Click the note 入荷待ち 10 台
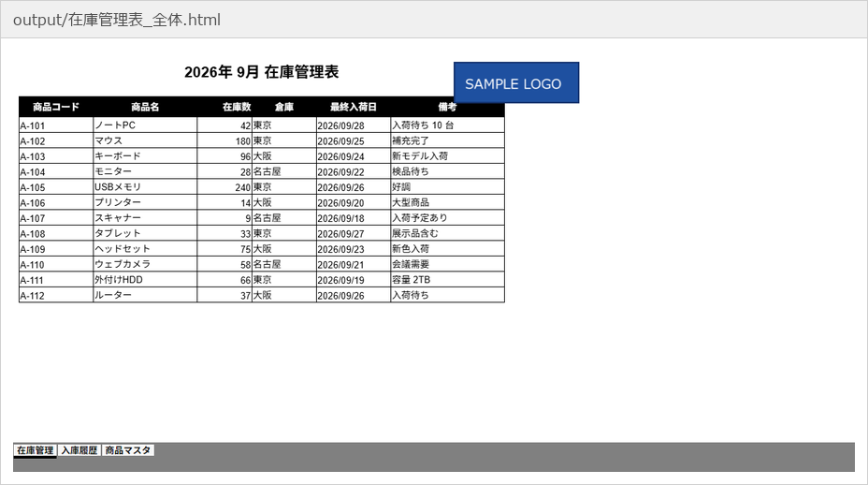 447,125
